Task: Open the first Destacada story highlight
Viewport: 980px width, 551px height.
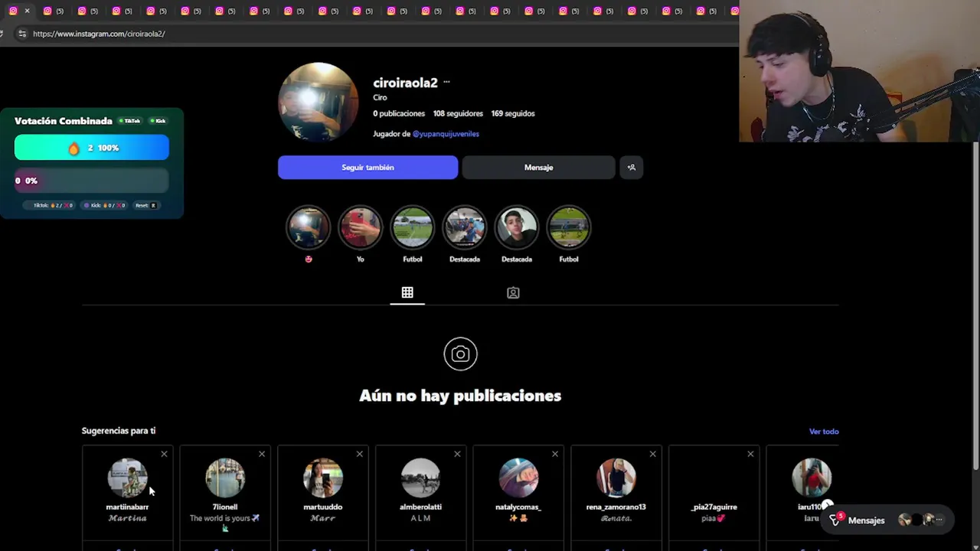Action: tap(465, 228)
